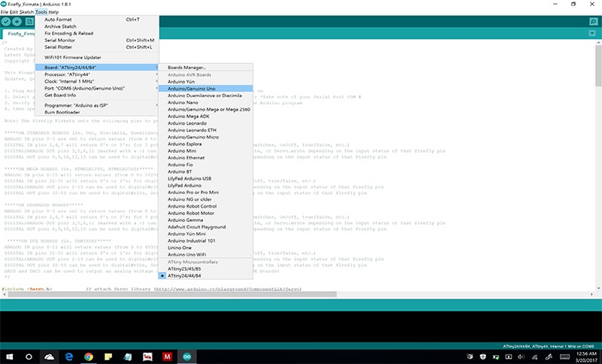Viewport: 602px width, 364px height.
Task: Choose Auto Format in Tools menu
Action: tap(97, 20)
